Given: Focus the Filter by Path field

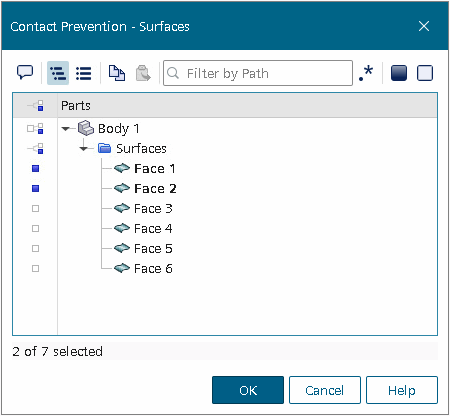Looking at the screenshot, I should pyautogui.click(x=258, y=73).
